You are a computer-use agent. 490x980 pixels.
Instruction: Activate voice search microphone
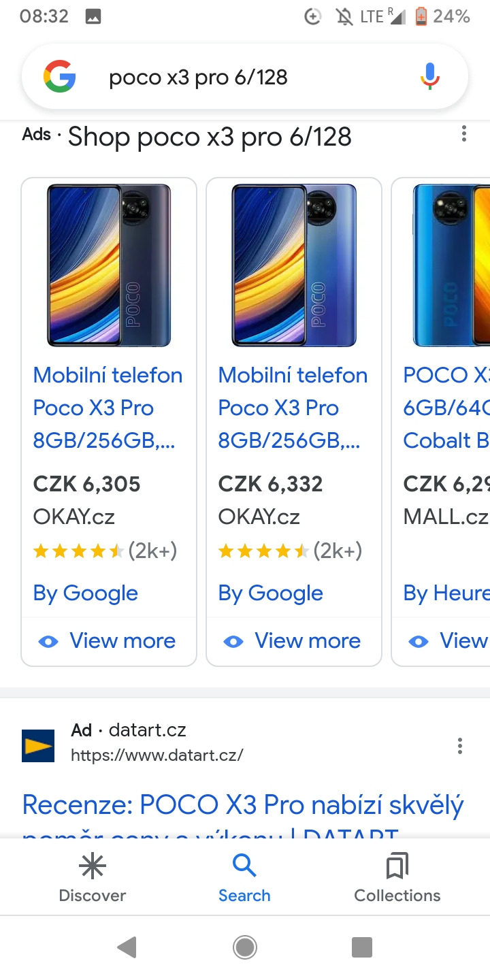[429, 77]
